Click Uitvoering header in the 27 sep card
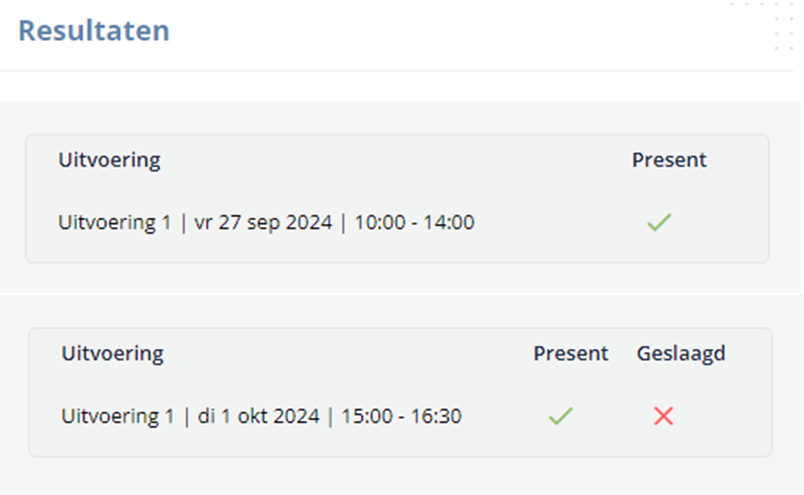The image size is (804, 495). (109, 161)
